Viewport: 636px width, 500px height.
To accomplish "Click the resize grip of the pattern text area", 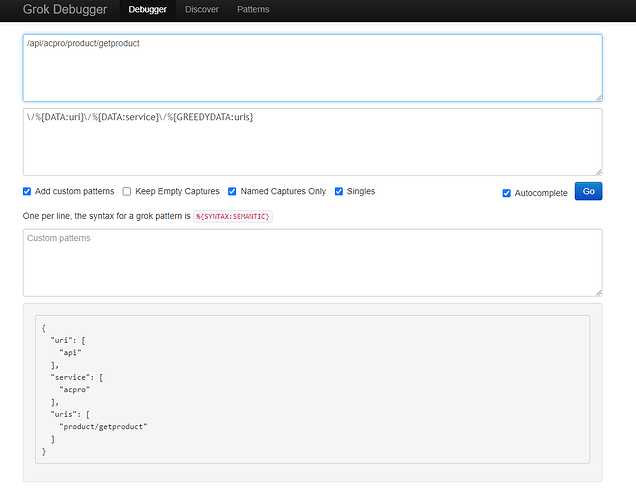I will click(598, 172).
